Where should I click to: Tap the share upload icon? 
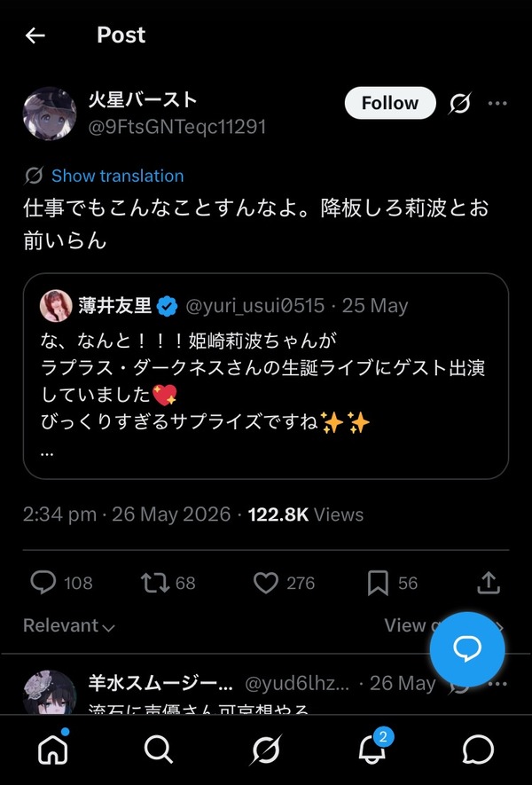[489, 583]
